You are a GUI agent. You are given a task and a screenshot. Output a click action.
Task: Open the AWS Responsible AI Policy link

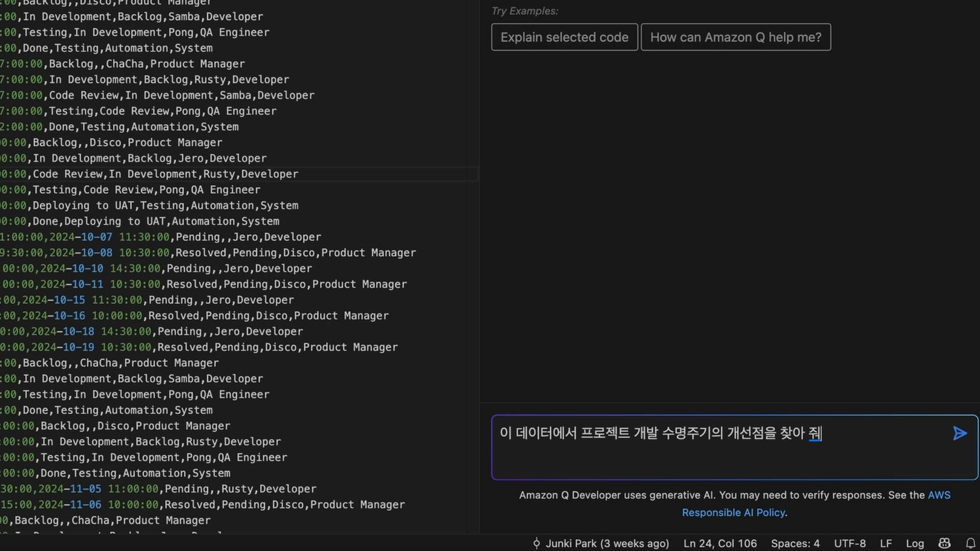pyautogui.click(x=733, y=512)
